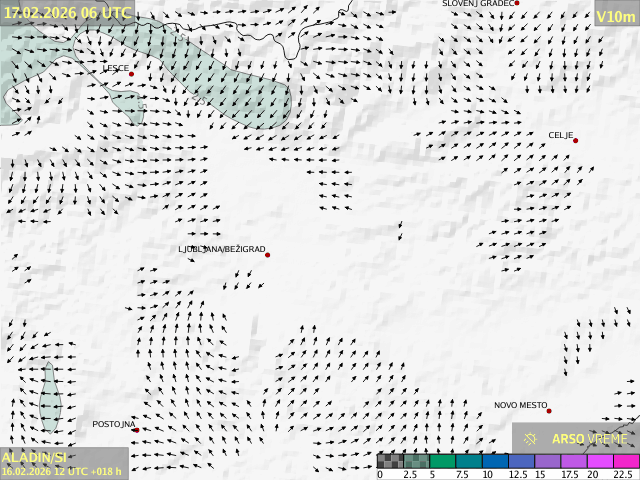Click the ARSO VREME text link
640x480 pixels.
[590, 439]
